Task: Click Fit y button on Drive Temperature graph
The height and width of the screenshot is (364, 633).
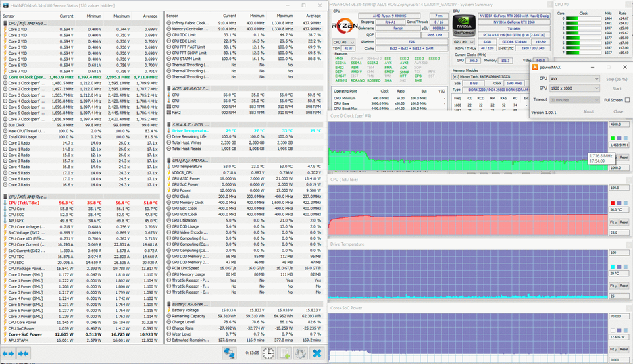Action: (613, 286)
